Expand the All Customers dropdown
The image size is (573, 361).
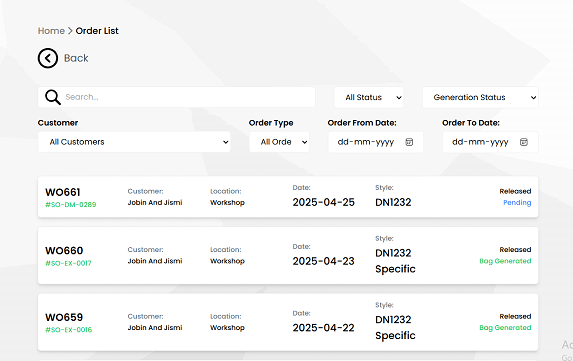[x=134, y=142]
